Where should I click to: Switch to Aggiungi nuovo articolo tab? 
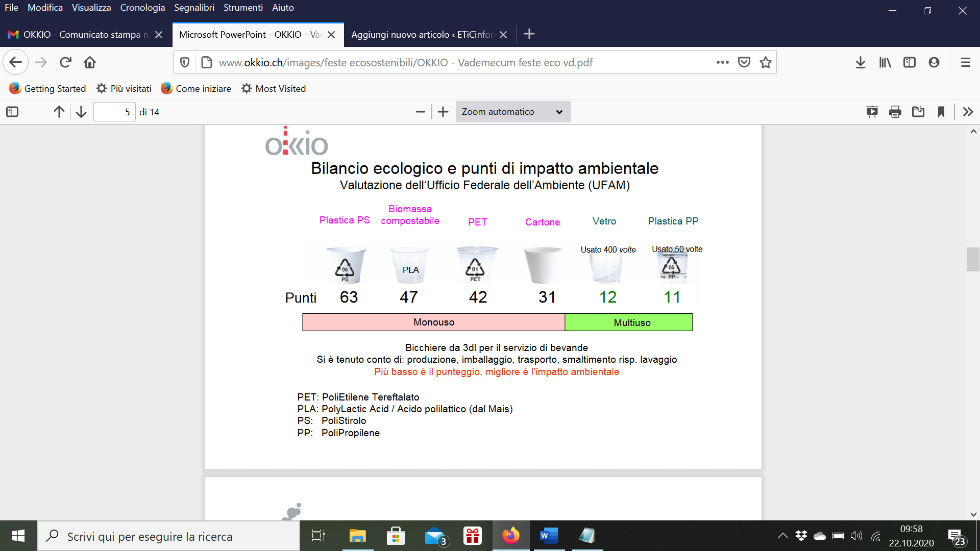point(422,34)
